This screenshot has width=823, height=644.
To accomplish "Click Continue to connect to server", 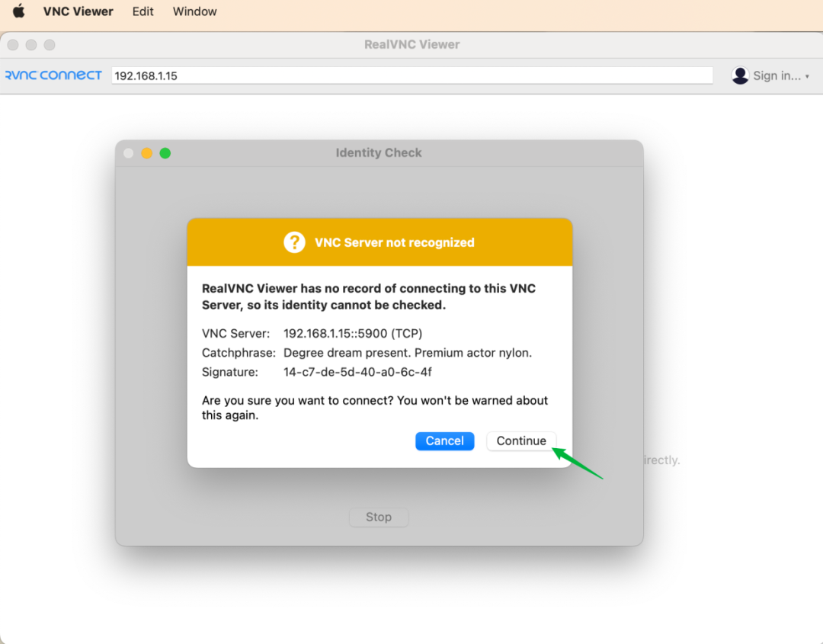I will pyautogui.click(x=521, y=441).
